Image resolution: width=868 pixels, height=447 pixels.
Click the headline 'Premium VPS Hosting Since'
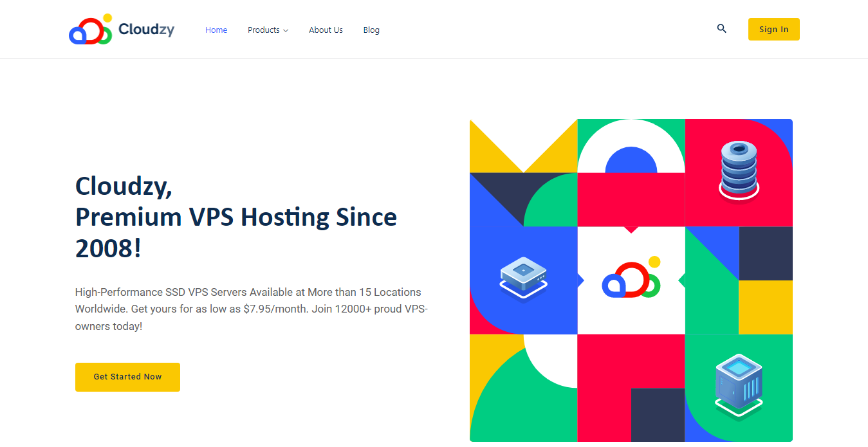coord(236,217)
